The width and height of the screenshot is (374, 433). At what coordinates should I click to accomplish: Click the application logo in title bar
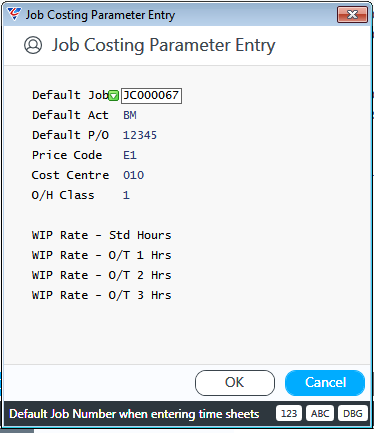[x=14, y=14]
